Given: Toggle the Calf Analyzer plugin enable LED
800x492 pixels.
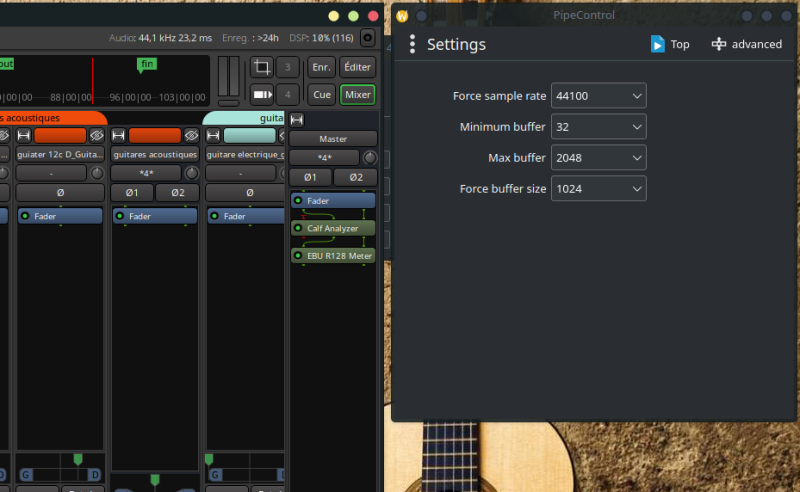Looking at the screenshot, I should click(298, 228).
